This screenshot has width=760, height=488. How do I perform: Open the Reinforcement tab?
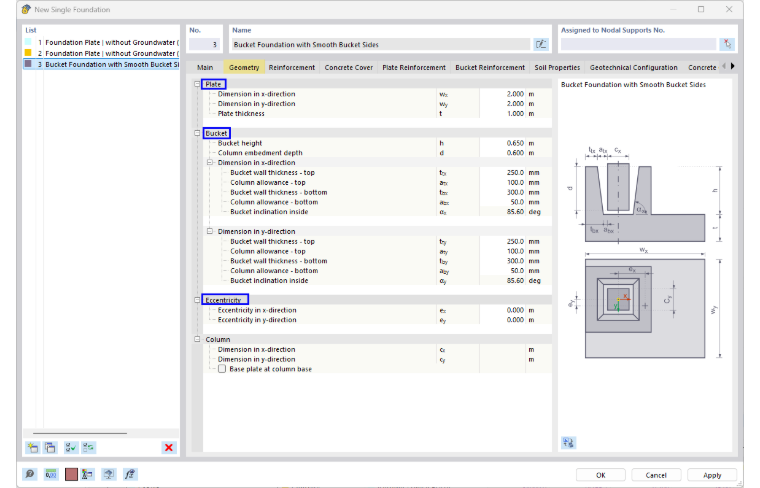[292, 67]
